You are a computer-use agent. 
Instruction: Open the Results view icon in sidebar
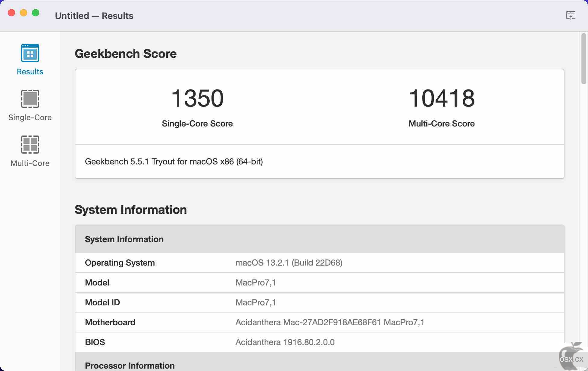click(x=30, y=53)
